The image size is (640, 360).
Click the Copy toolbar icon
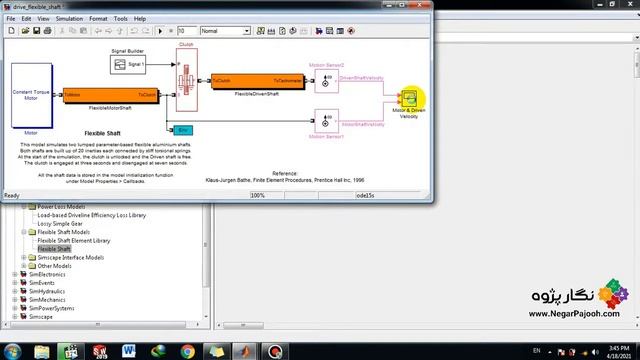[73, 31]
